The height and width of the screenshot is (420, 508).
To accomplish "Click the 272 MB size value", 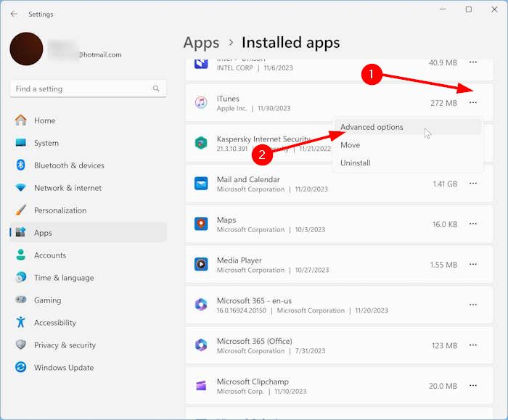I will tap(443, 103).
